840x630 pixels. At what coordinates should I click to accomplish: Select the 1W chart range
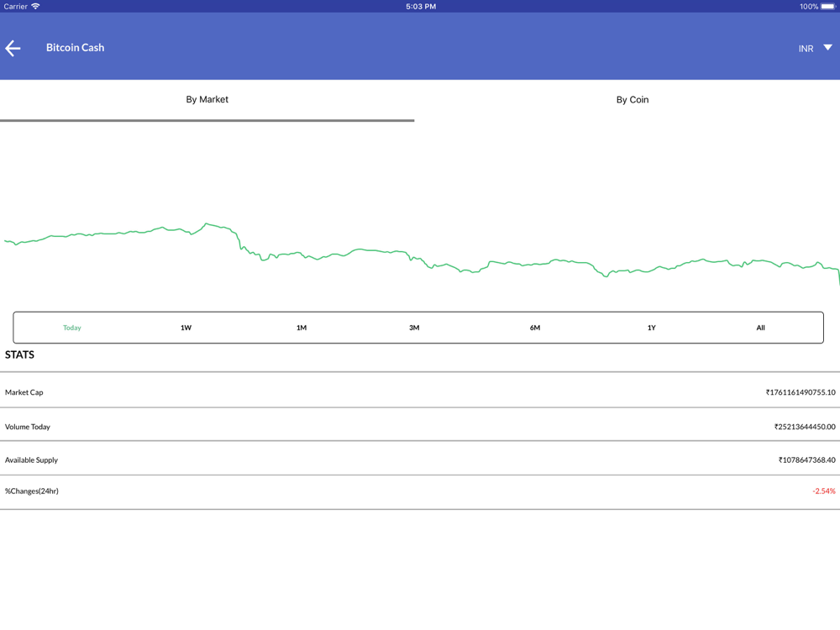[186, 328]
